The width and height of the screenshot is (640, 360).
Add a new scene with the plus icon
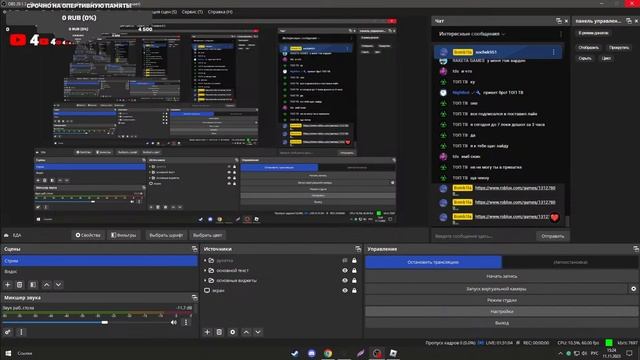click(7, 284)
